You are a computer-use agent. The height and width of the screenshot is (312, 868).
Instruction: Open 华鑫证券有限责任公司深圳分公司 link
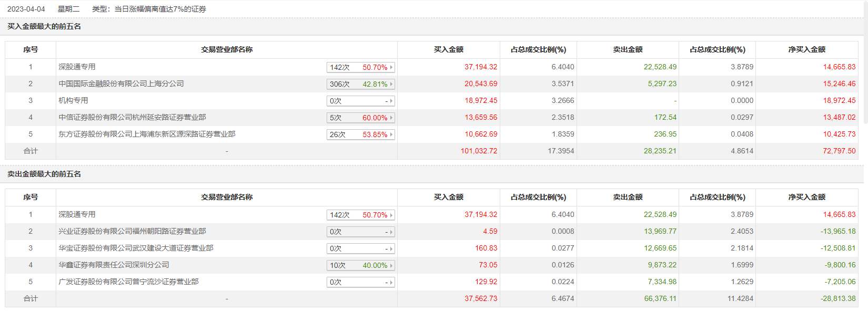click(x=114, y=265)
